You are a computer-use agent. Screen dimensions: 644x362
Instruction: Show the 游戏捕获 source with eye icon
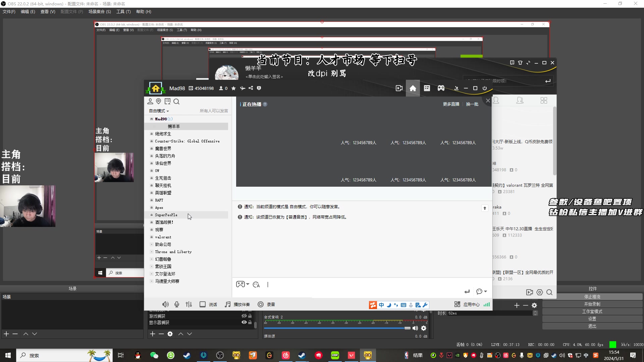coord(244,316)
